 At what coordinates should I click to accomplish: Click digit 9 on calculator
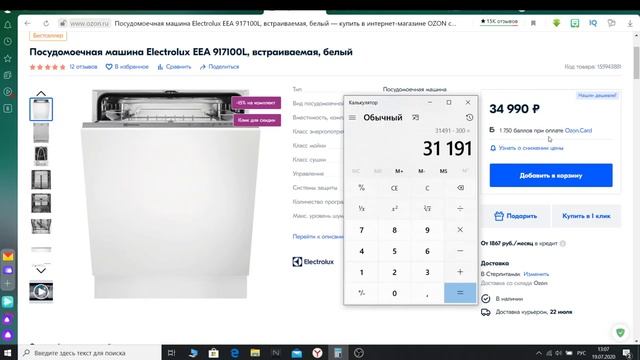point(427,230)
